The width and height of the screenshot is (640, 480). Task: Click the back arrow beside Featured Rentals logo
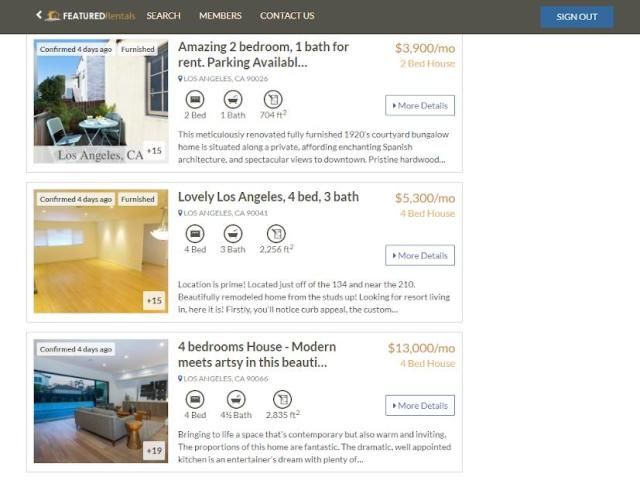39,15
